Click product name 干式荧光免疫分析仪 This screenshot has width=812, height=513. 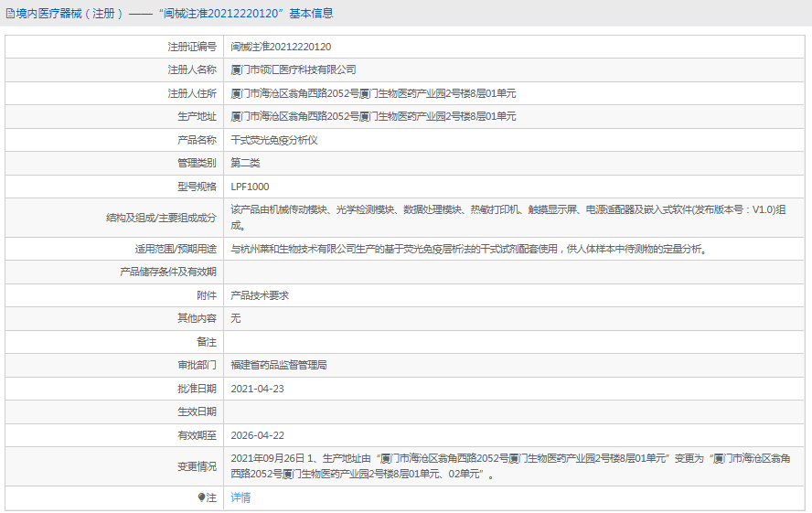coord(274,140)
